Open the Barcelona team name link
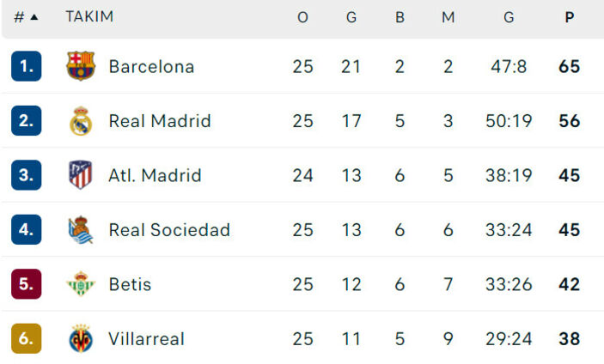 click(151, 66)
